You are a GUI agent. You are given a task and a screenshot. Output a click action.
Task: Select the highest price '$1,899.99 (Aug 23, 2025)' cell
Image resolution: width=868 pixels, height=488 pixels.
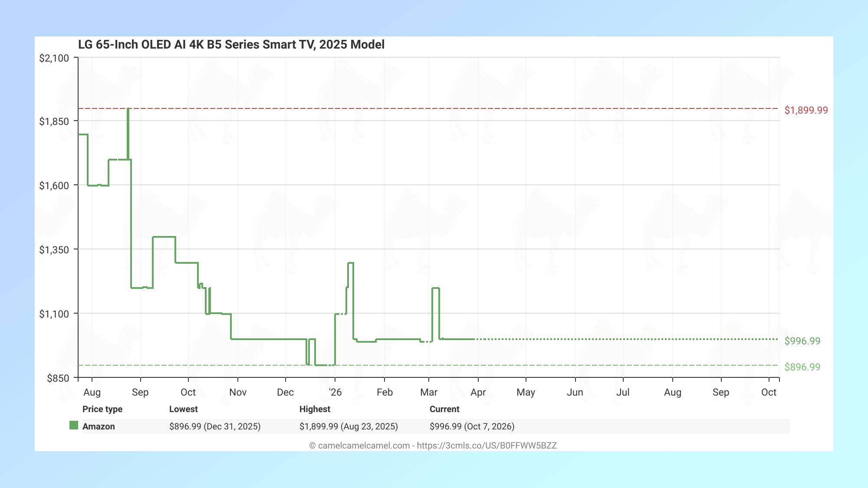349,426
